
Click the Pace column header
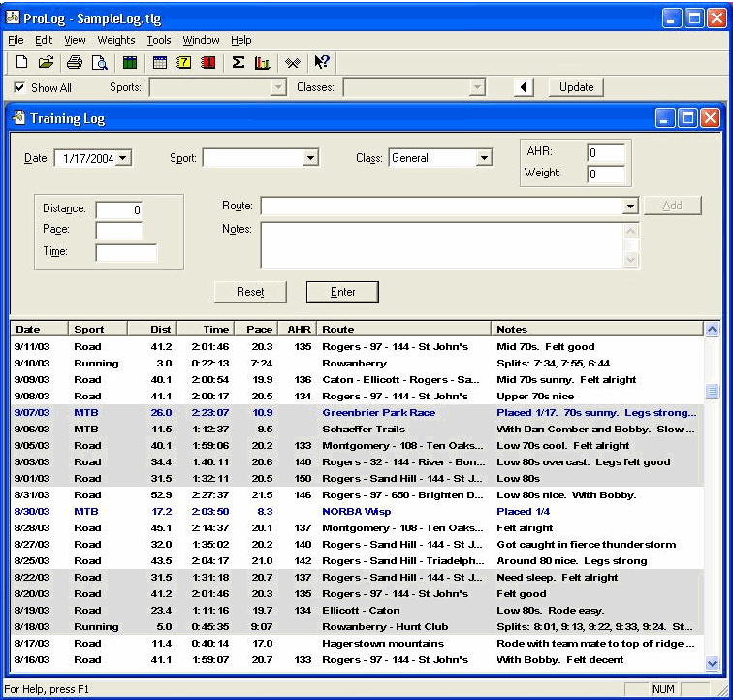click(x=256, y=330)
